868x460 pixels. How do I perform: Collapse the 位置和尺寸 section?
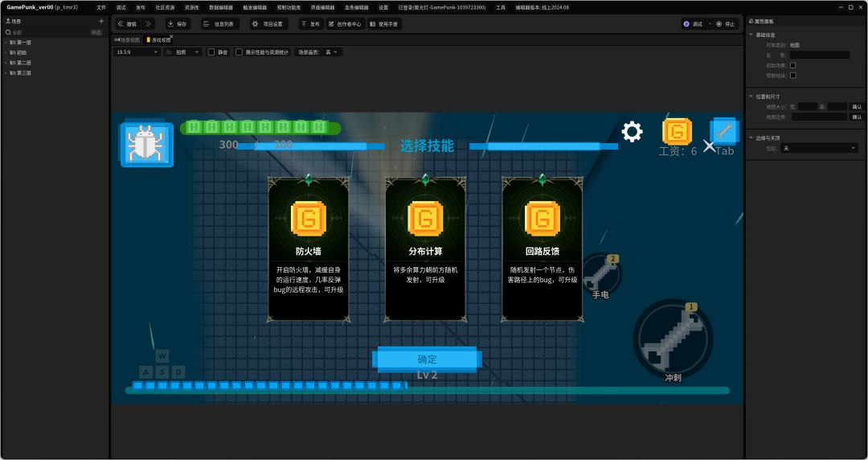click(x=751, y=97)
